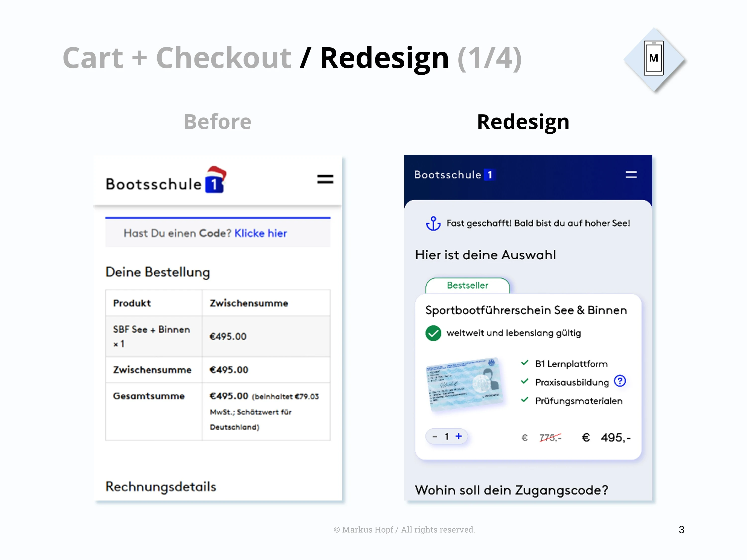Open help question mark beside Praxisausbildung
Image resolution: width=747 pixels, height=560 pixels.
pyautogui.click(x=620, y=381)
